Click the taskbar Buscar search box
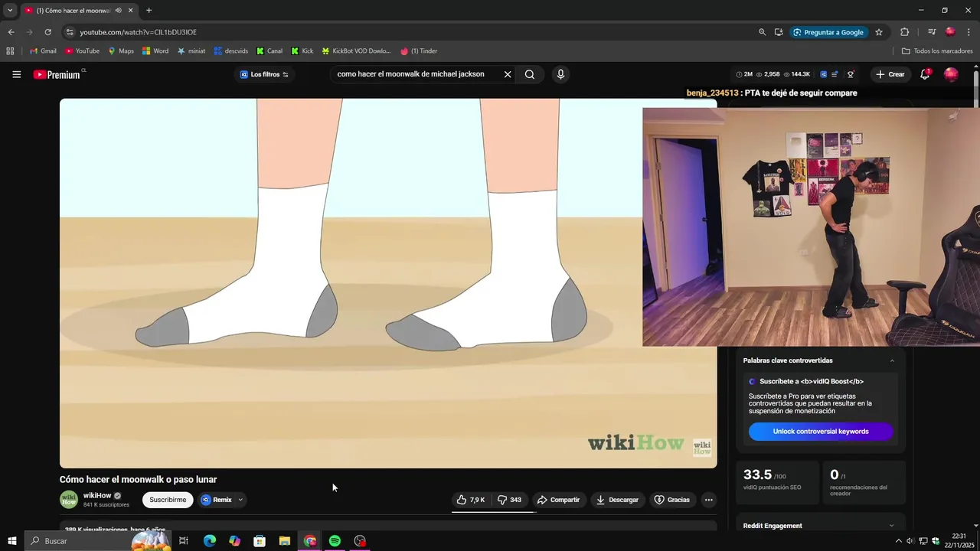The image size is (980, 551). pyautogui.click(x=98, y=541)
